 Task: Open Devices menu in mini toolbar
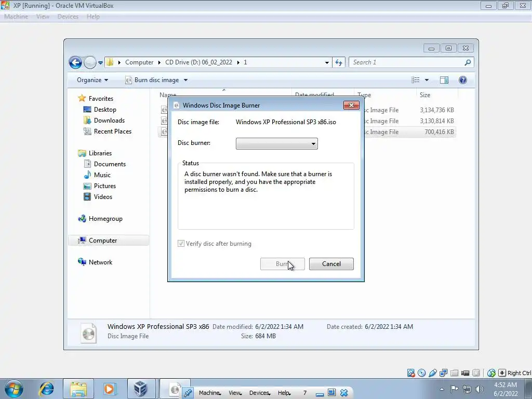(260, 393)
